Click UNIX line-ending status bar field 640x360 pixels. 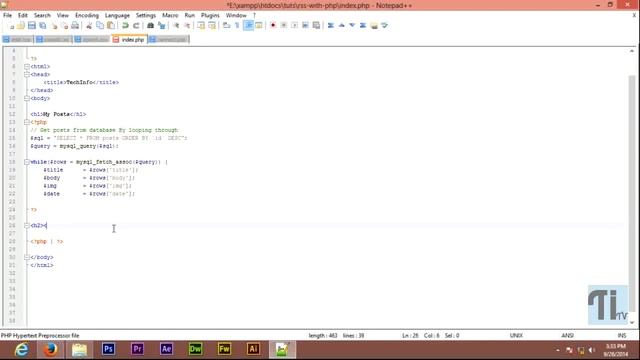516,336
